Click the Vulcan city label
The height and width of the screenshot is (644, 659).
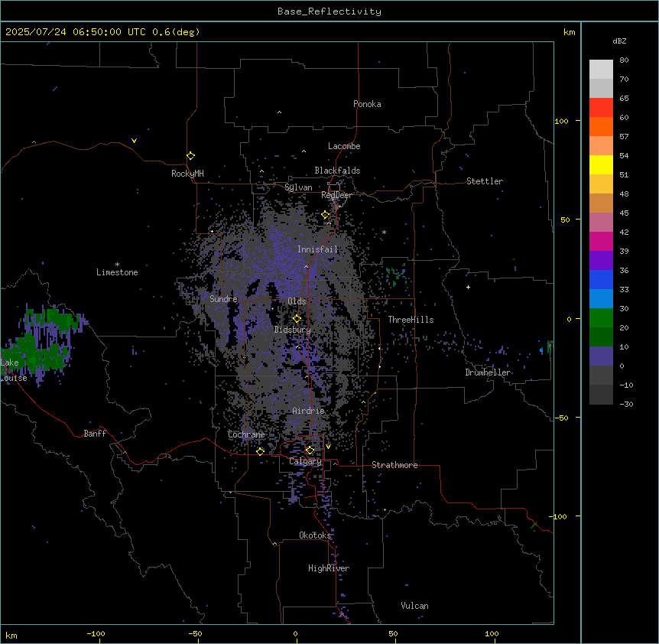[415, 606]
